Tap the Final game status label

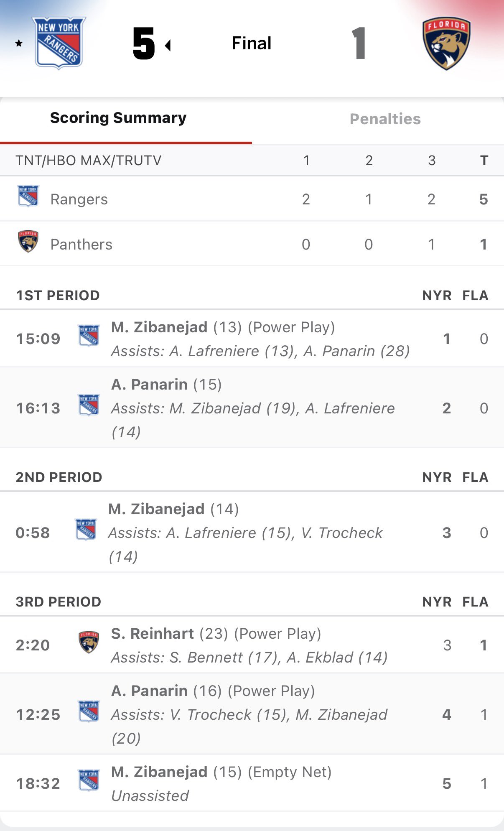pos(252,43)
